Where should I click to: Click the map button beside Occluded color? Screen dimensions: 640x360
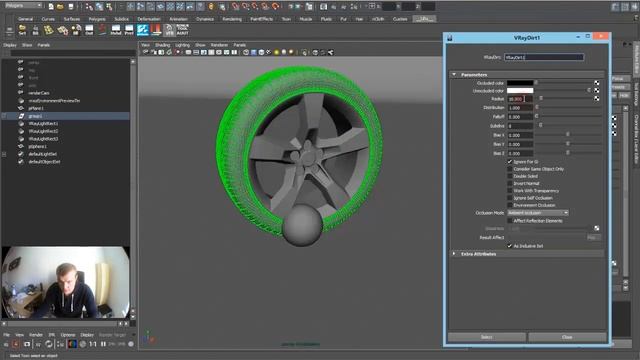tap(597, 83)
